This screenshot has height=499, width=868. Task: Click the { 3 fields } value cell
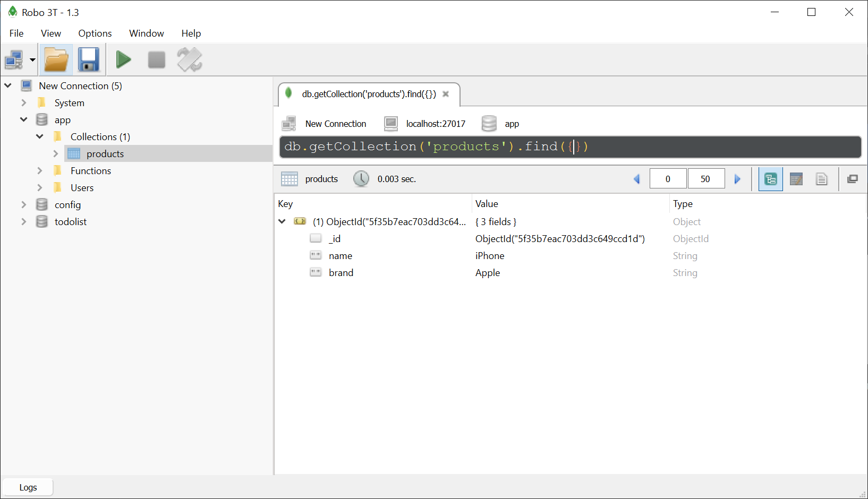click(x=496, y=221)
